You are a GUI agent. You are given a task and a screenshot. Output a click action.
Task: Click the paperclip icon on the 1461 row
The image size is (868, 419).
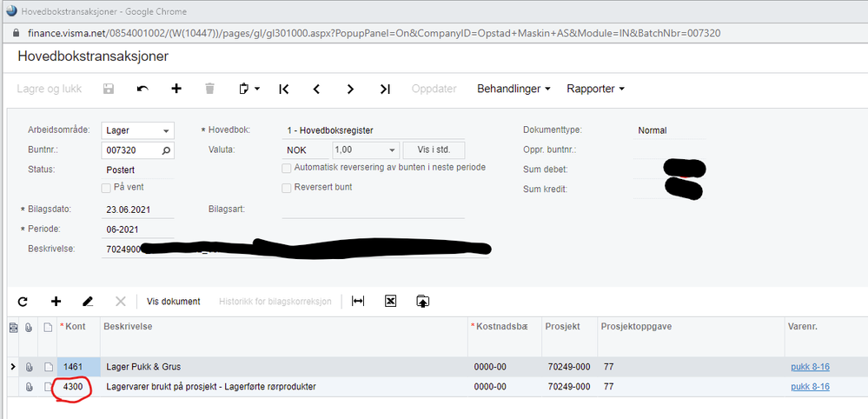(x=29, y=367)
